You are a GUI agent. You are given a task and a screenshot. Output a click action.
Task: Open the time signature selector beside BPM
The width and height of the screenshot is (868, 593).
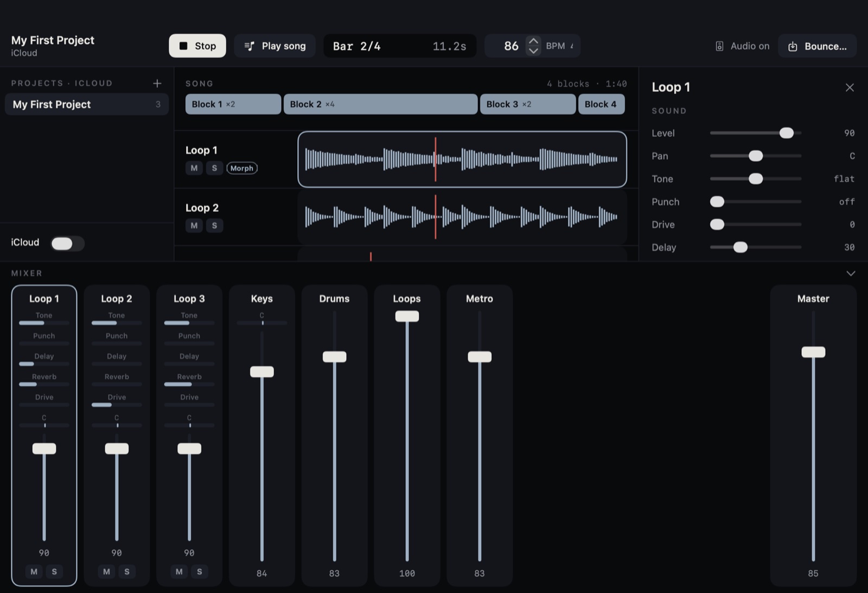tap(572, 46)
